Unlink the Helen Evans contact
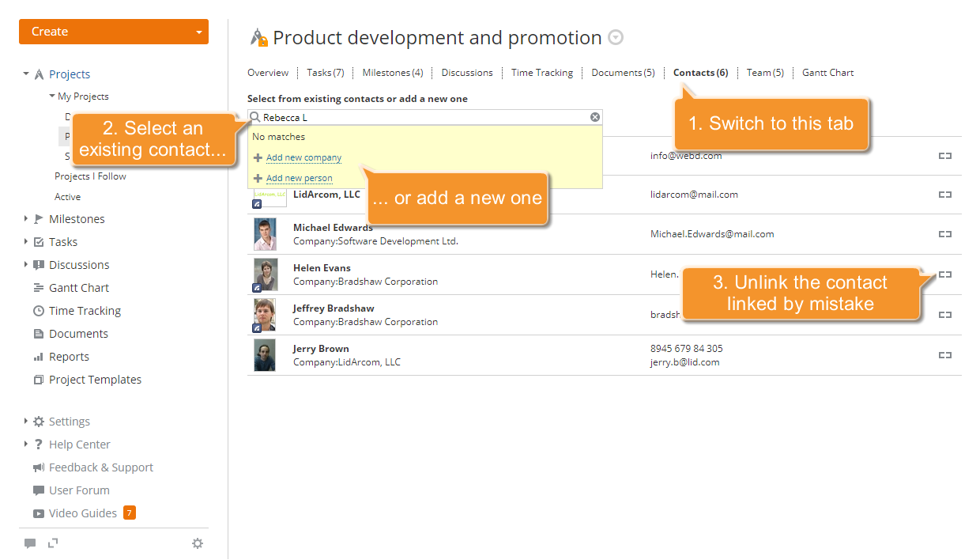The width and height of the screenshot is (980, 560). coord(945,274)
